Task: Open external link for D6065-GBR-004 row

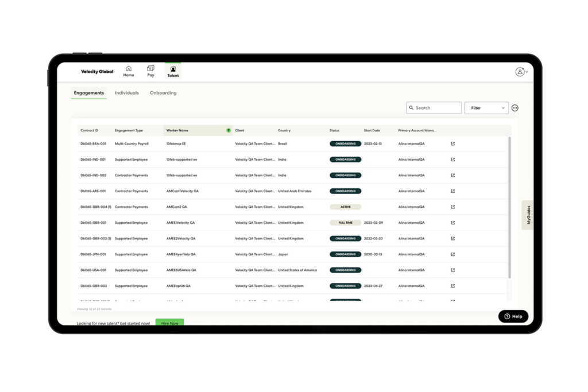Action: click(x=453, y=207)
